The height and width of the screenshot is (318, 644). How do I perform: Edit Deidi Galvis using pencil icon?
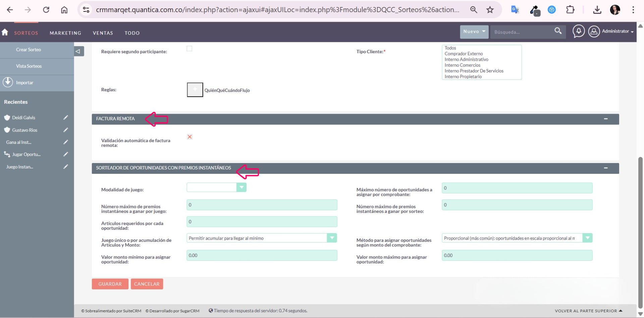pos(66,117)
